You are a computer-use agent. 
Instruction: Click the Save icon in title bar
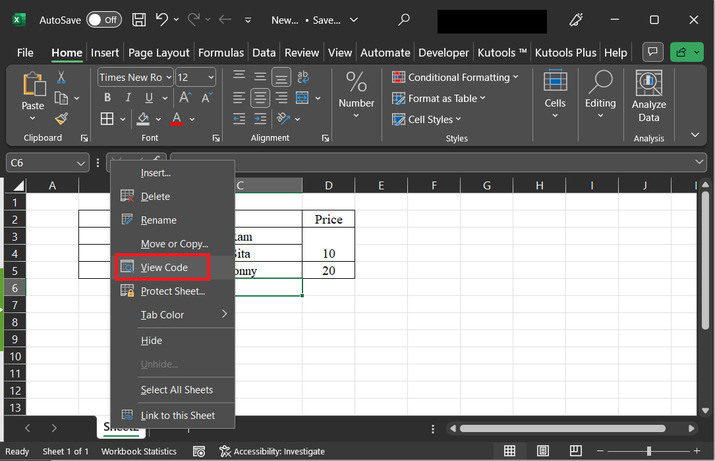(x=139, y=19)
